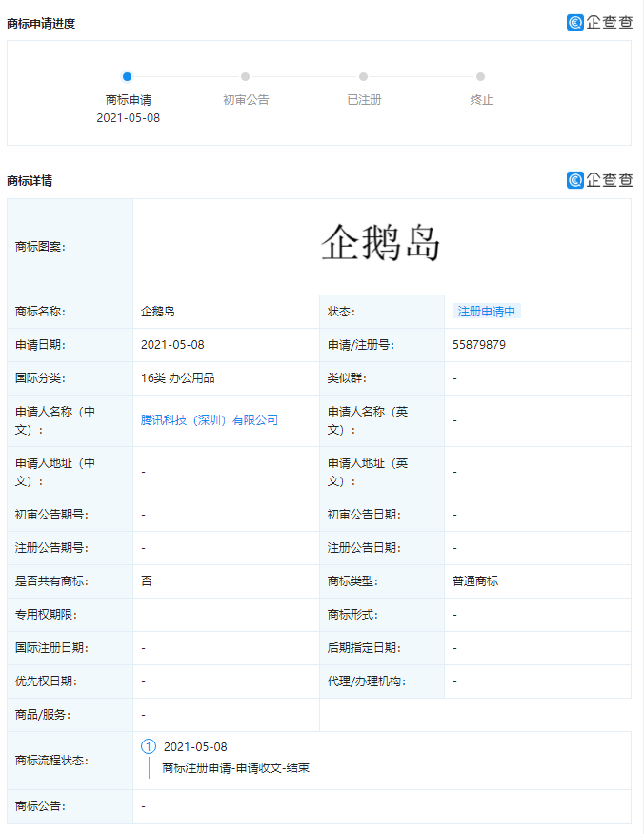644x834 pixels.
Task: Open applicant link 腾讯科技（深圳）有限公司
Action: 210,419
